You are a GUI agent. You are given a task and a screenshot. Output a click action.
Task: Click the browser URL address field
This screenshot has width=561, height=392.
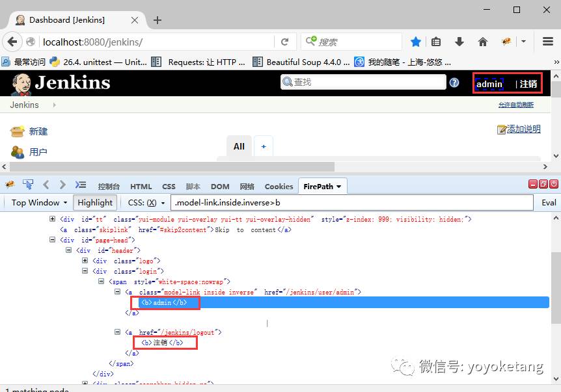(x=157, y=42)
